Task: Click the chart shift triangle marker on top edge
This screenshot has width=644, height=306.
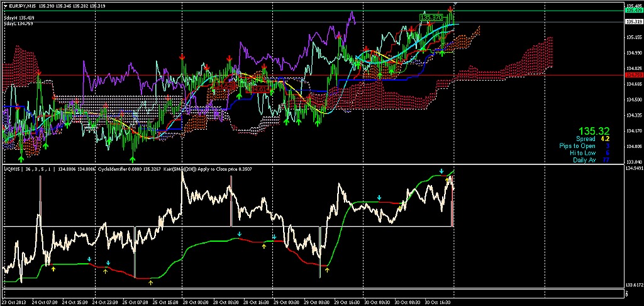Action: (x=455, y=4)
